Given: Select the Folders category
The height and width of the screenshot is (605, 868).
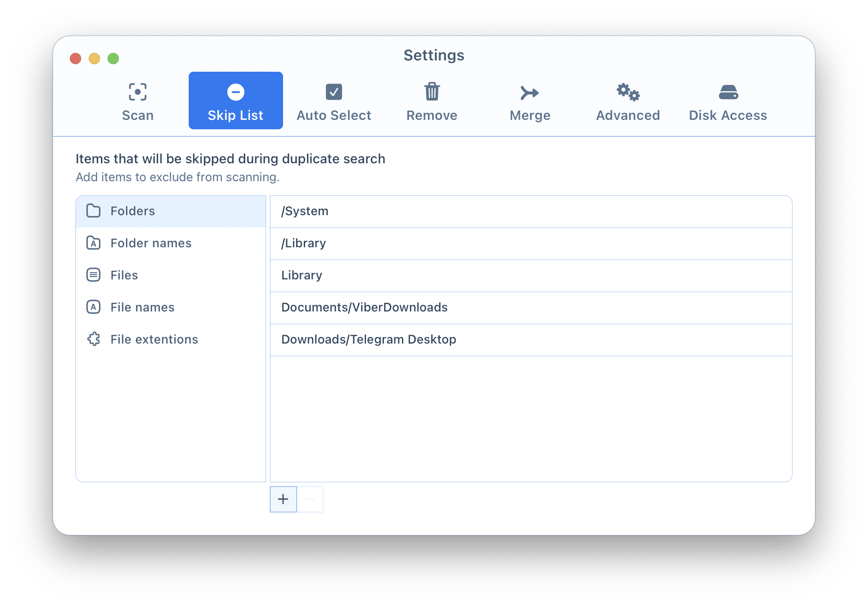Looking at the screenshot, I should point(133,211).
